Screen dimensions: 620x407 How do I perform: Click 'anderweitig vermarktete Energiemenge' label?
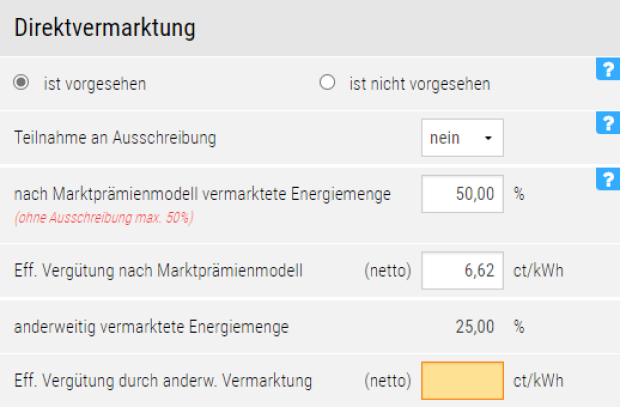(x=151, y=325)
